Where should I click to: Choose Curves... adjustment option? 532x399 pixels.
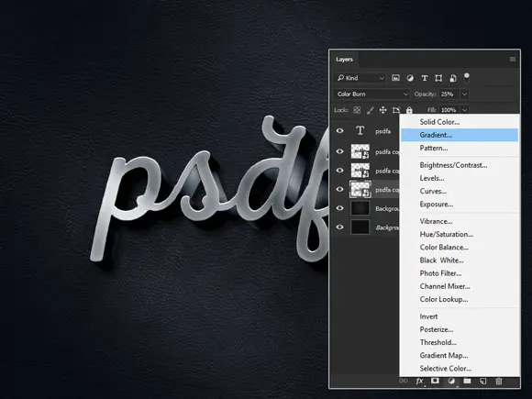tap(433, 191)
